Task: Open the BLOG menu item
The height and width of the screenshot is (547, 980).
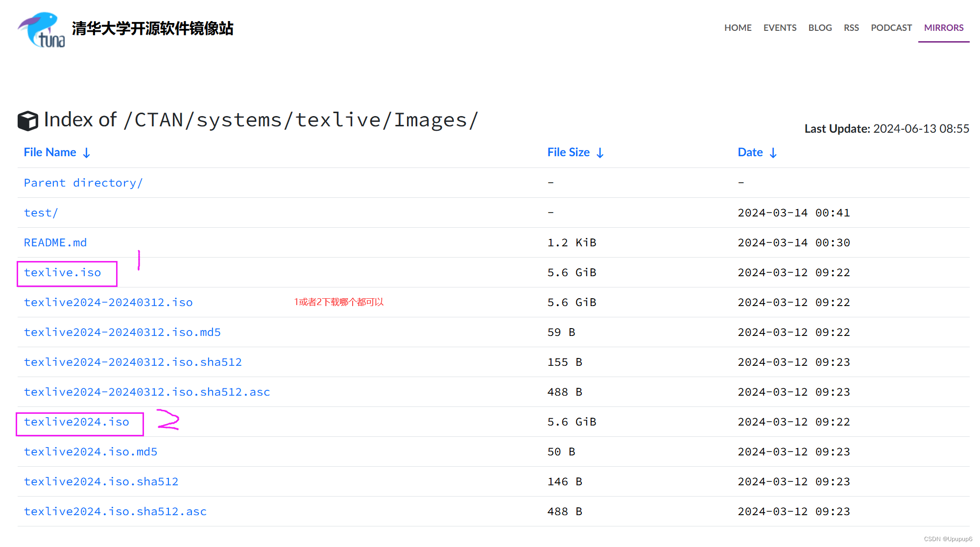Action: tap(820, 28)
